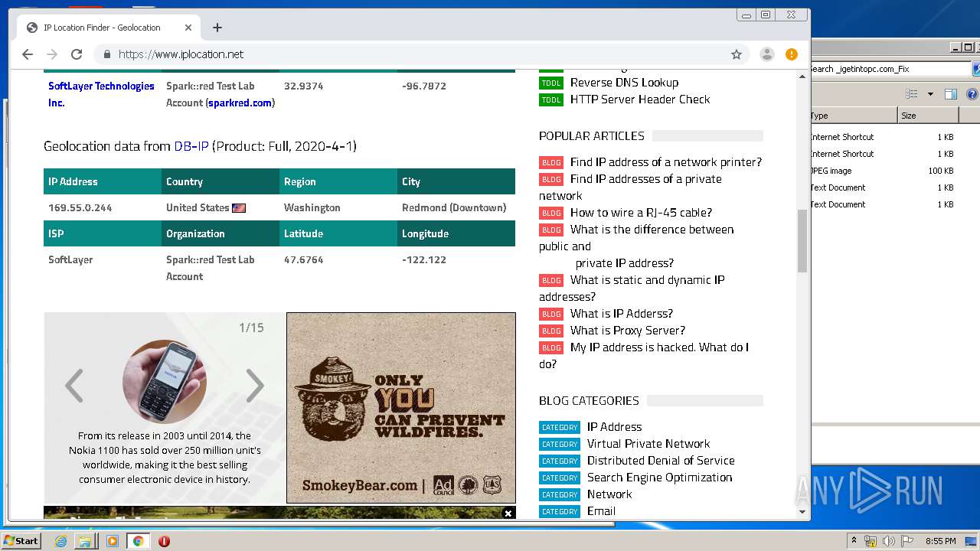This screenshot has width=980, height=551.
Task: Select the longitude value -122.122
Action: 424,259
